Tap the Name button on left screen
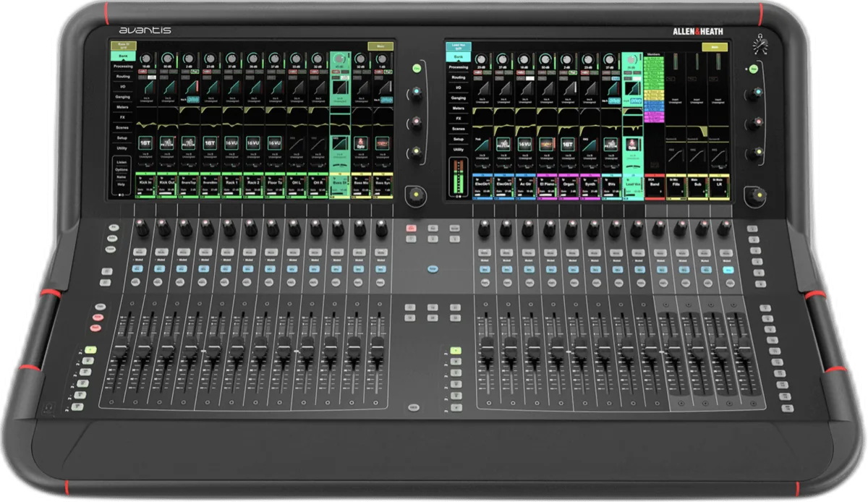868x502 pixels. pyautogui.click(x=122, y=178)
